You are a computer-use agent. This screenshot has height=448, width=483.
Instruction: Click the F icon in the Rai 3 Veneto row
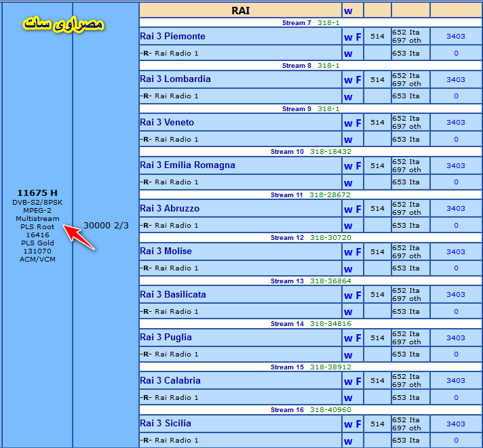click(x=358, y=123)
